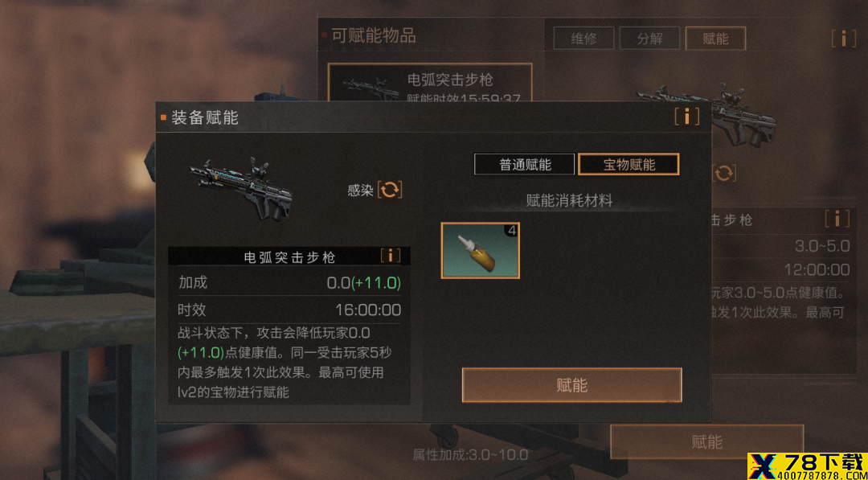868x480 pixels.
Task: Click the background 赋能 button at bottom right
Action: pyautogui.click(x=707, y=441)
